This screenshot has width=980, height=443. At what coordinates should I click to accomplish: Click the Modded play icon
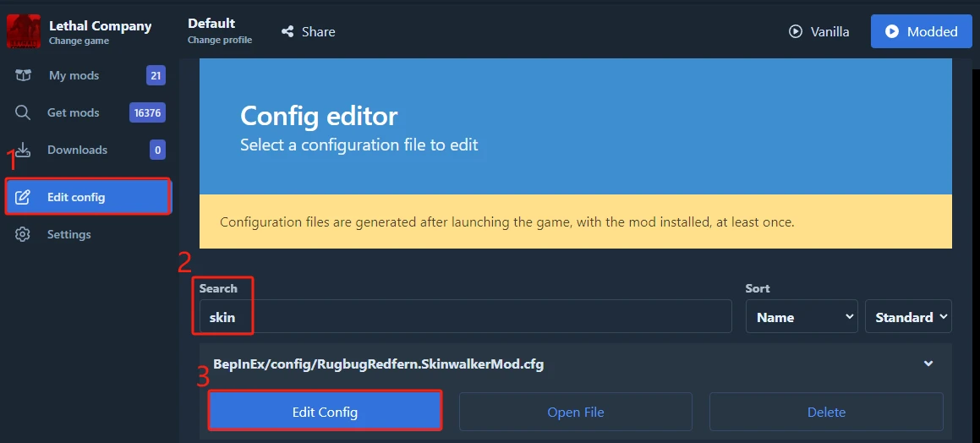tap(892, 31)
